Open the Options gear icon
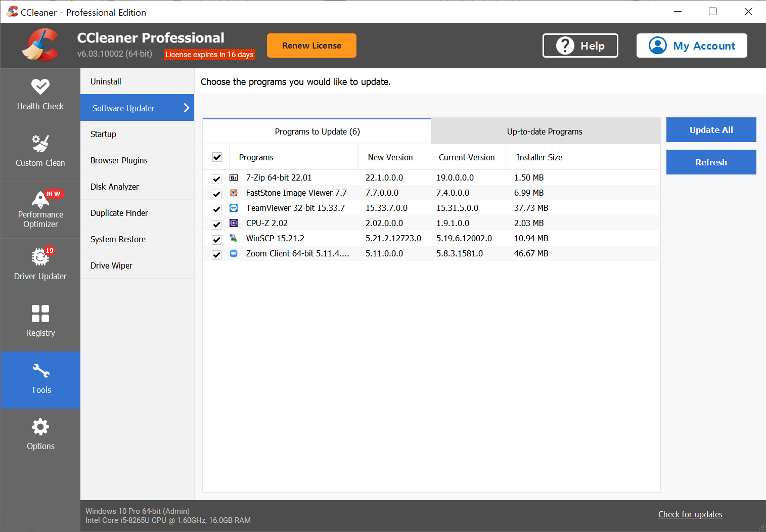The height and width of the screenshot is (532, 766). [x=40, y=435]
